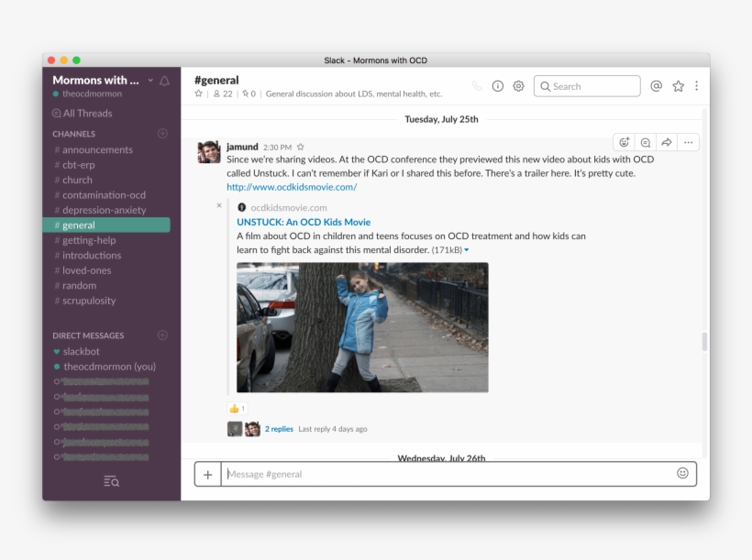This screenshot has height=560, width=752.
Task: Open the contamination-ocd channel
Action: coord(104,194)
